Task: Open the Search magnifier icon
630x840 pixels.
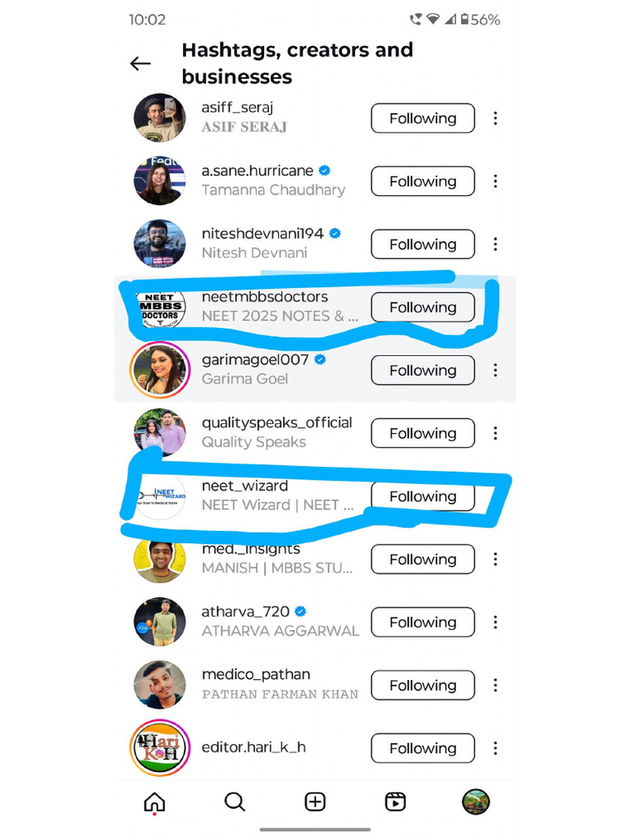Action: (235, 802)
